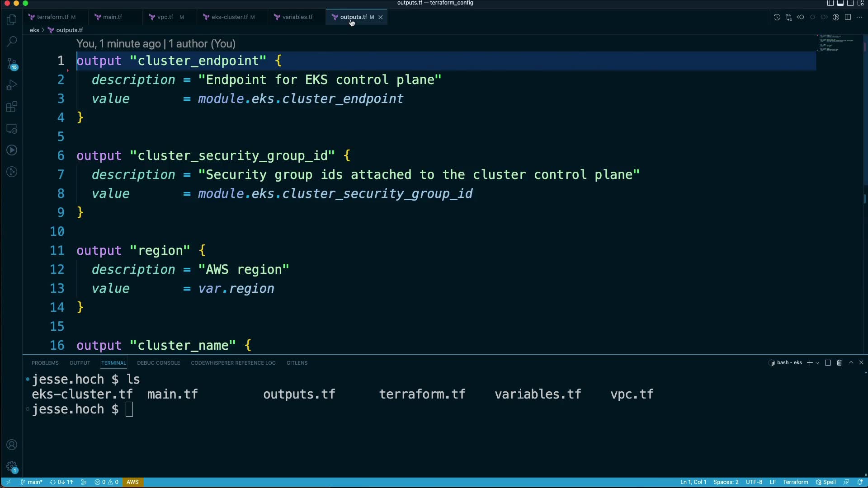Open the Extensions view
The height and width of the screenshot is (488, 868).
pos(12,107)
